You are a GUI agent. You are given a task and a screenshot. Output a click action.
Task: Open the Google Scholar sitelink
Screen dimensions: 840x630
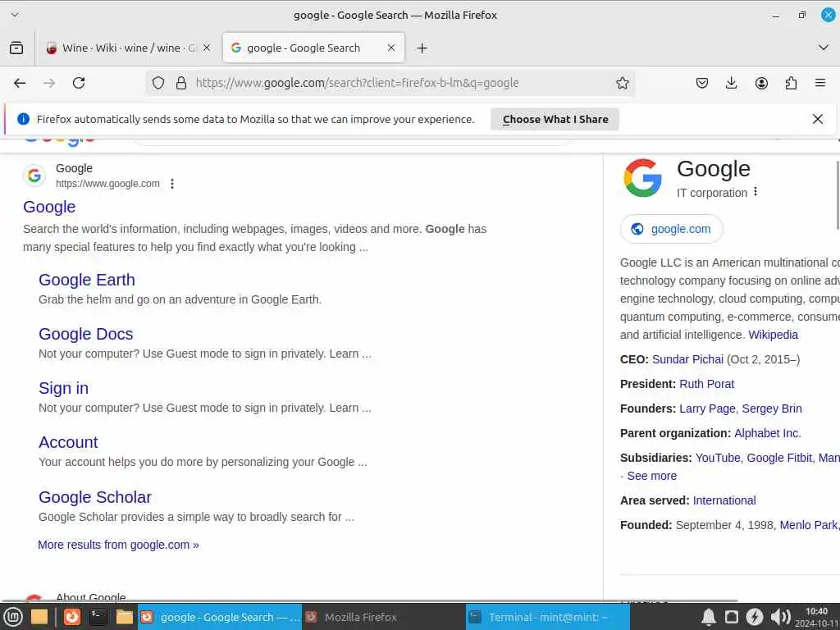(x=95, y=497)
